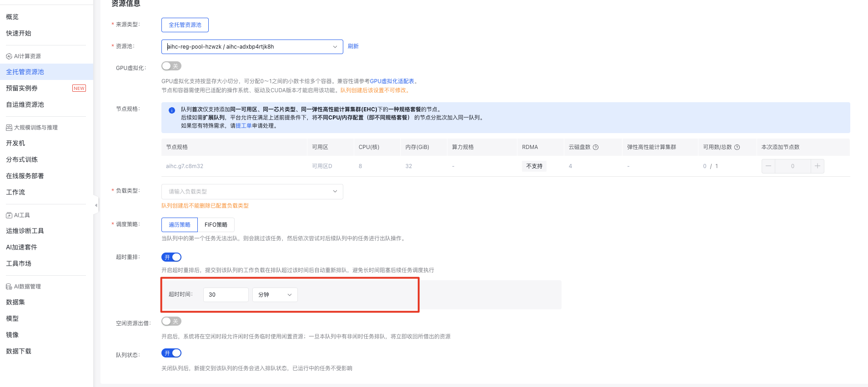Open the 资源池 dropdown
Screen dimensions: 868x387
coord(252,47)
